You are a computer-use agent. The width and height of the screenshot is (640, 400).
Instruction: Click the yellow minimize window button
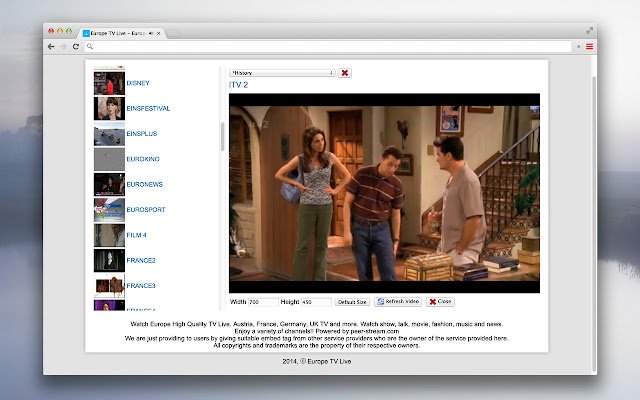pos(60,31)
